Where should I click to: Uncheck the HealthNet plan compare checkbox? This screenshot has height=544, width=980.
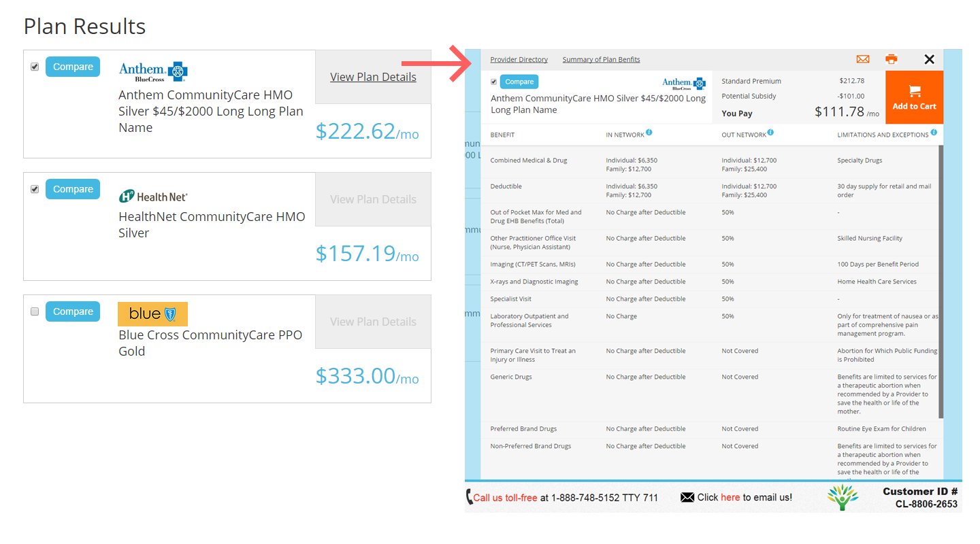(x=35, y=189)
